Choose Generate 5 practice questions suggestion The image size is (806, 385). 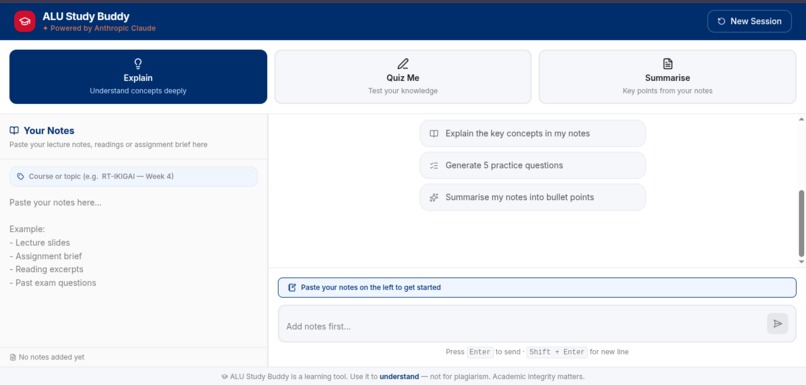tap(533, 166)
